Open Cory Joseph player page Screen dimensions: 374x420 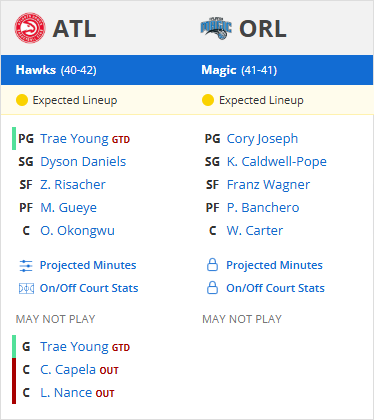pos(262,139)
